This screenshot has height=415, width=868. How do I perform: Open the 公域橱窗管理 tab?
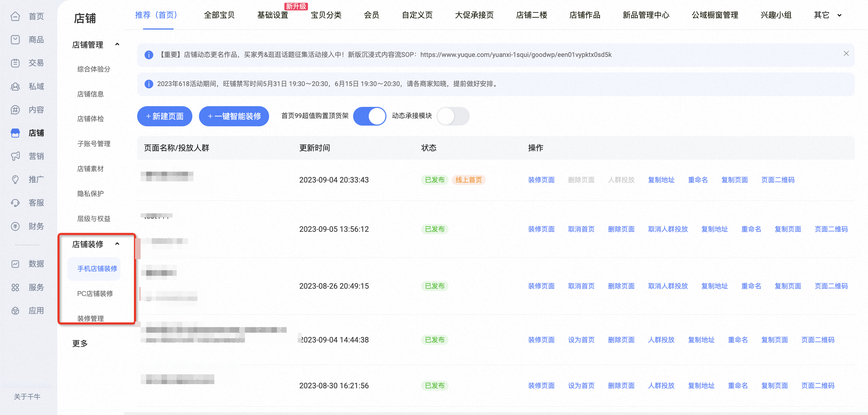coord(715,15)
